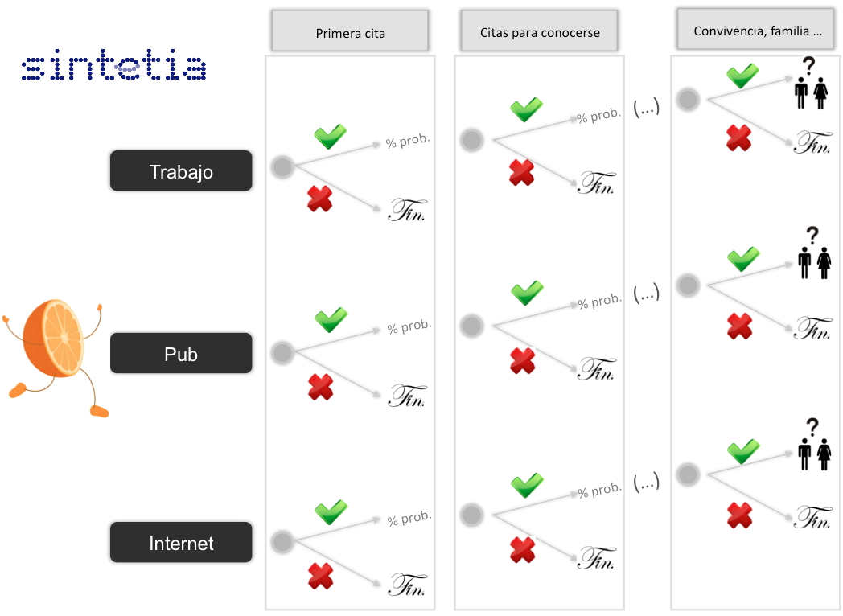Select the gray node in Pub's Citas para conocerse
Viewport: 843px width, 616px height.
pyautogui.click(x=472, y=326)
